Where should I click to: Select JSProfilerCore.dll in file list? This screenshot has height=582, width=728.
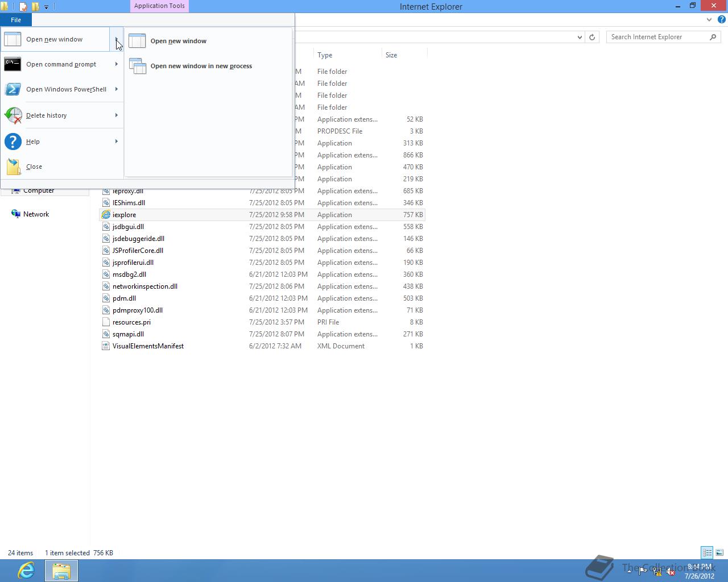pos(138,251)
